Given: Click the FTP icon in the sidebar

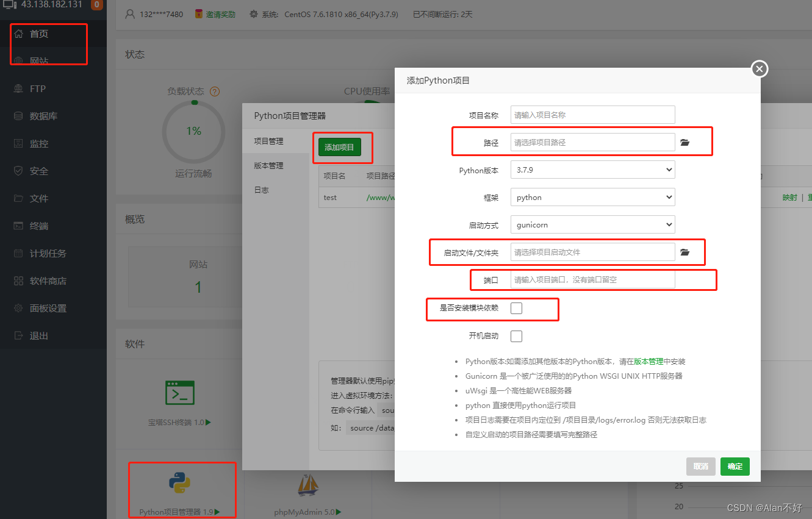Looking at the screenshot, I should pyautogui.click(x=18, y=88).
